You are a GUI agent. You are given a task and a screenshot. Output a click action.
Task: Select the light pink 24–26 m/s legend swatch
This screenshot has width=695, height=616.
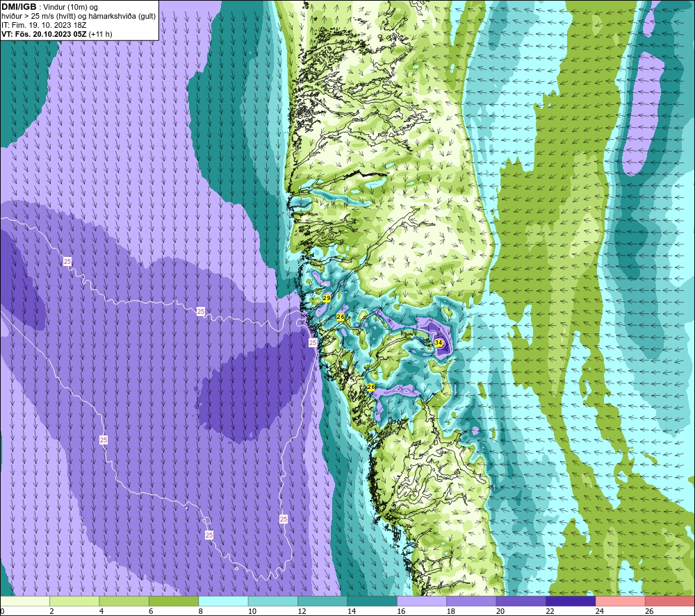[621, 601]
